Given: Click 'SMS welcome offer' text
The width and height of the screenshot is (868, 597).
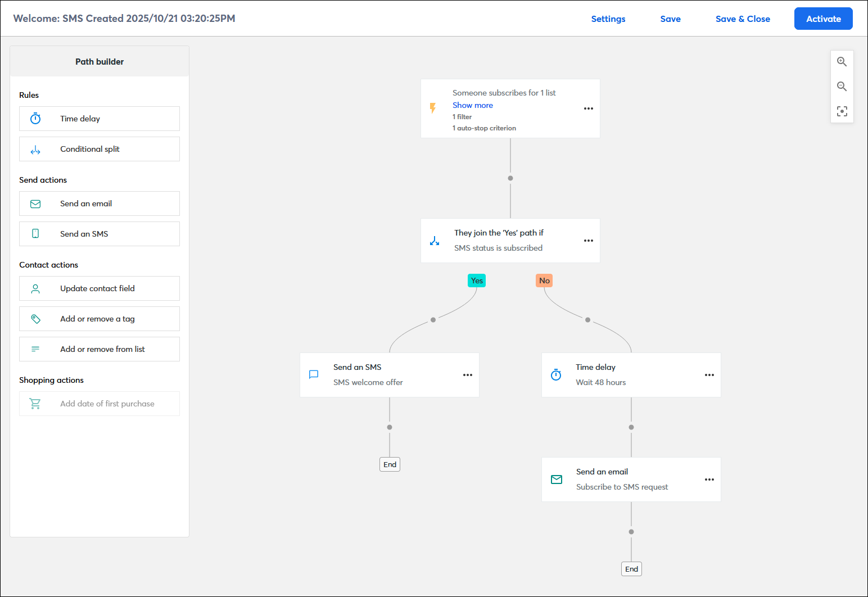Looking at the screenshot, I should click(368, 382).
